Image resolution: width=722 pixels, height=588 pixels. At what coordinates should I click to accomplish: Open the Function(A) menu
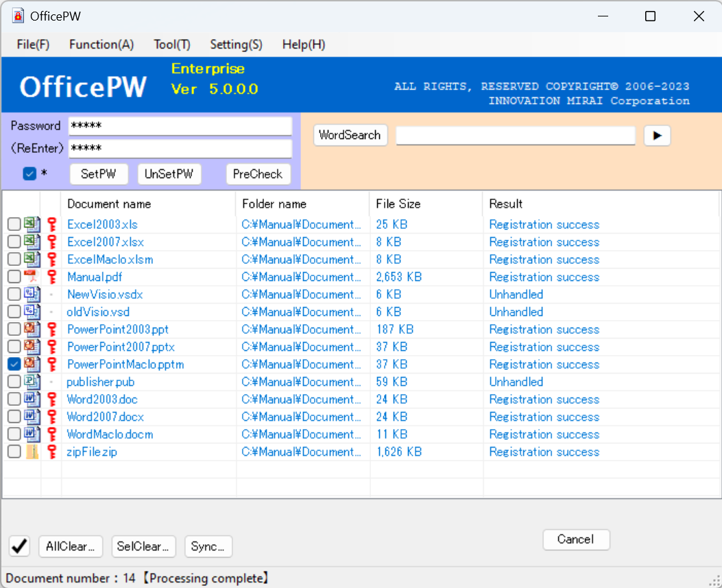click(x=101, y=45)
